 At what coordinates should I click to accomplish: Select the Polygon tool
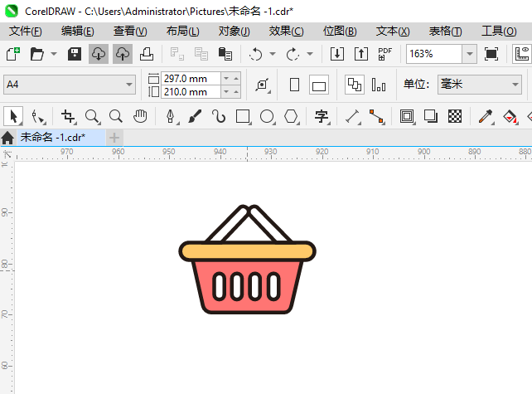pos(291,116)
